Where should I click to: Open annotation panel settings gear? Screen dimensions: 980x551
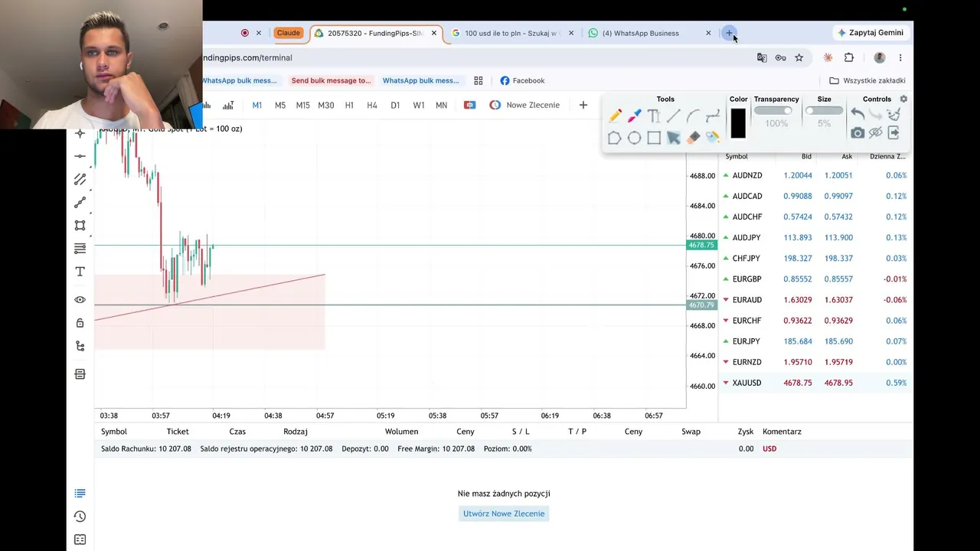[903, 99]
